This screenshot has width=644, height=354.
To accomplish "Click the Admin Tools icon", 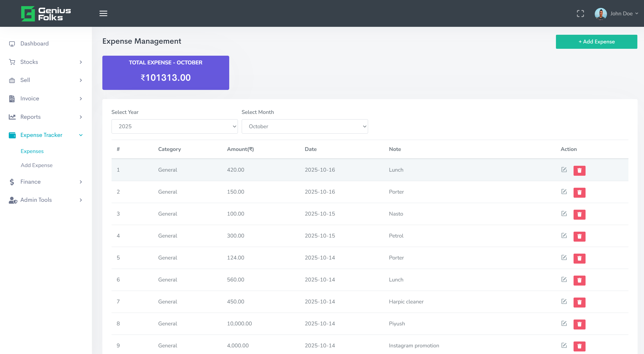I will coord(12,200).
